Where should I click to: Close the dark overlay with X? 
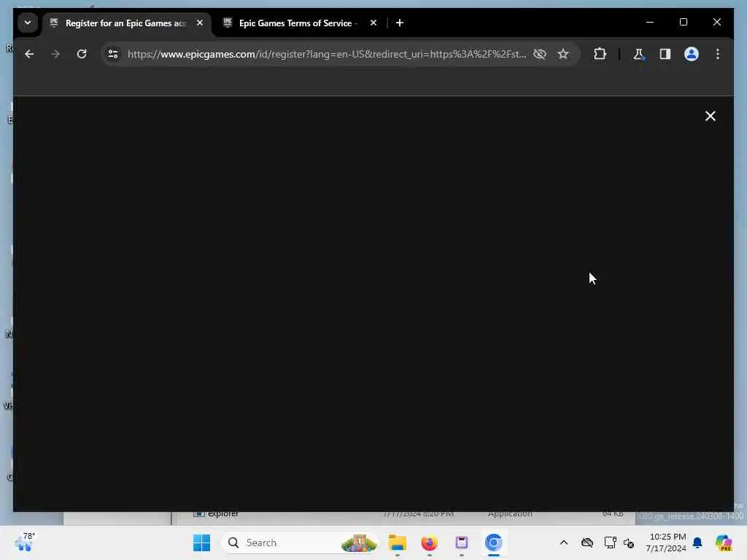[x=711, y=116]
